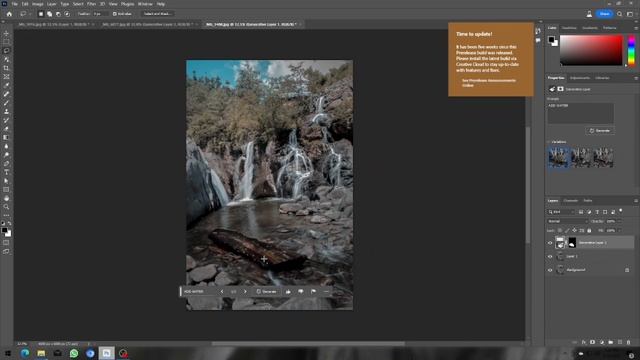The width and height of the screenshot is (640, 360).
Task: Open the Opacity value dropdown
Action: click(620, 221)
